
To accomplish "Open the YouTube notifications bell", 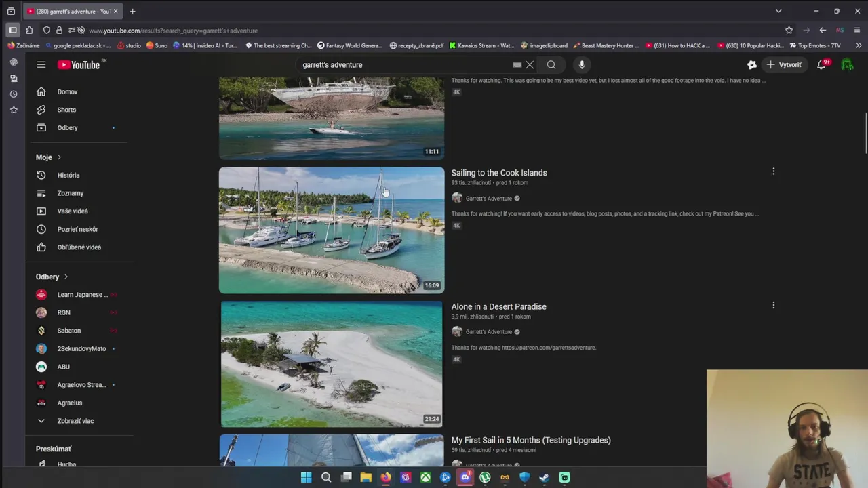I will [x=821, y=65].
